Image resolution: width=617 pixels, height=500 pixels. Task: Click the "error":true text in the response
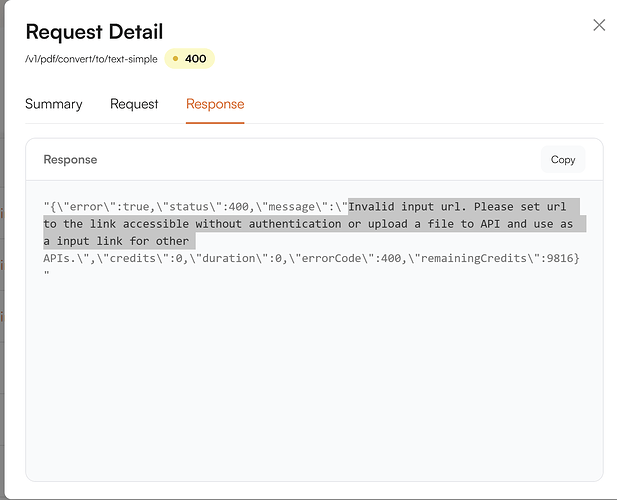93,207
